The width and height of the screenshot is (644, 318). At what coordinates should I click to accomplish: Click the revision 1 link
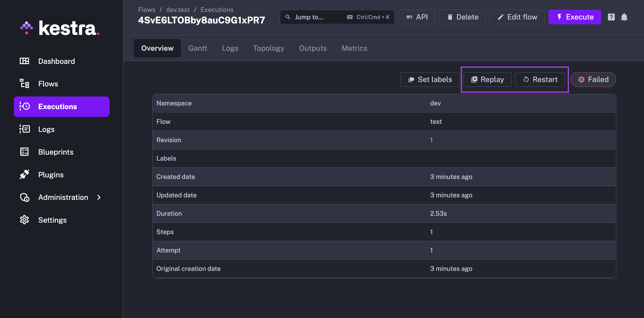pyautogui.click(x=431, y=140)
